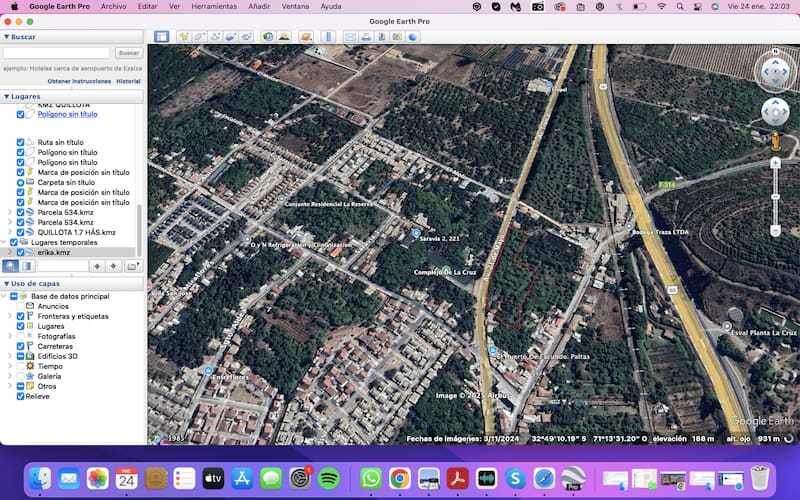Open the Ayuda menu
Image resolution: width=800 pixels, height=500 pixels.
[331, 7]
